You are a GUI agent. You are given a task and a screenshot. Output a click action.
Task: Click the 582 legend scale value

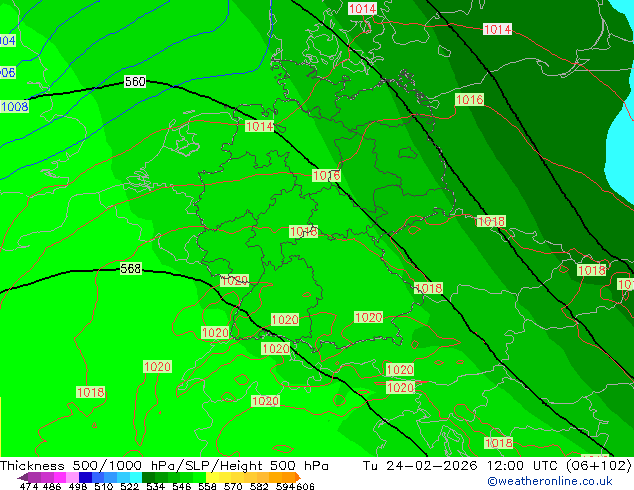pyautogui.click(x=259, y=486)
